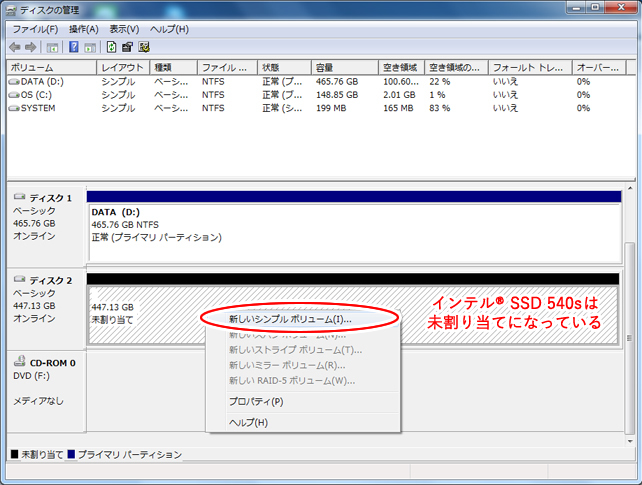Open the 表示(V) menu
The image size is (642, 485).
124,29
